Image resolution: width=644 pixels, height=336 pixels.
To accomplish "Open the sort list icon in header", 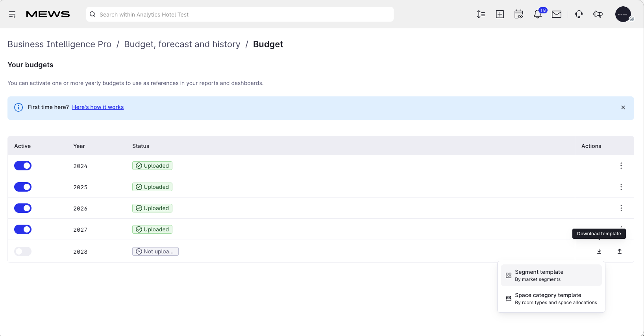I will click(481, 14).
